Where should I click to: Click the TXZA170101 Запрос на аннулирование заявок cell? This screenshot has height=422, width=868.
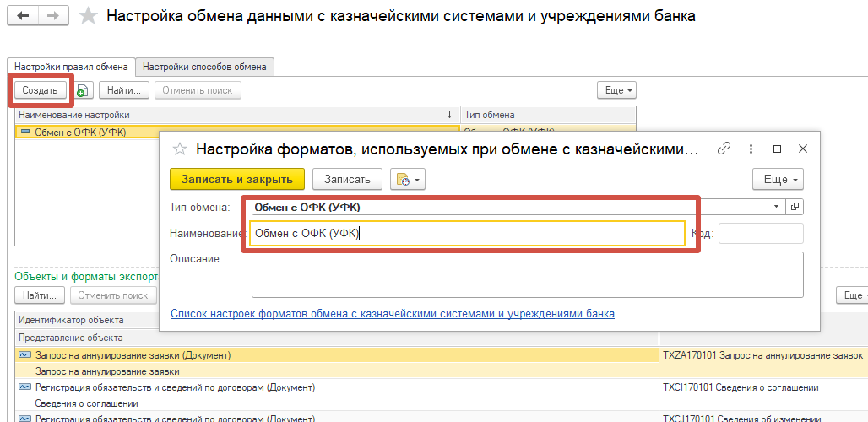(762, 355)
